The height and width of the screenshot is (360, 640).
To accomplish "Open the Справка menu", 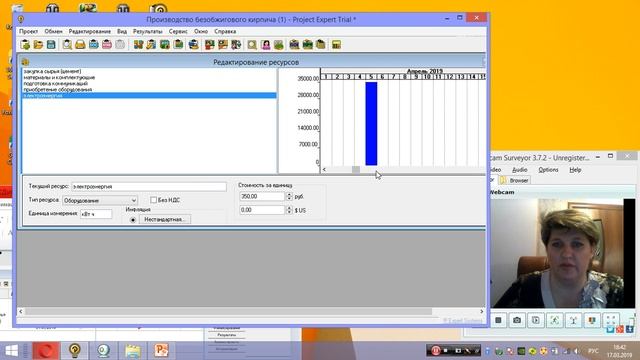I will [x=225, y=31].
